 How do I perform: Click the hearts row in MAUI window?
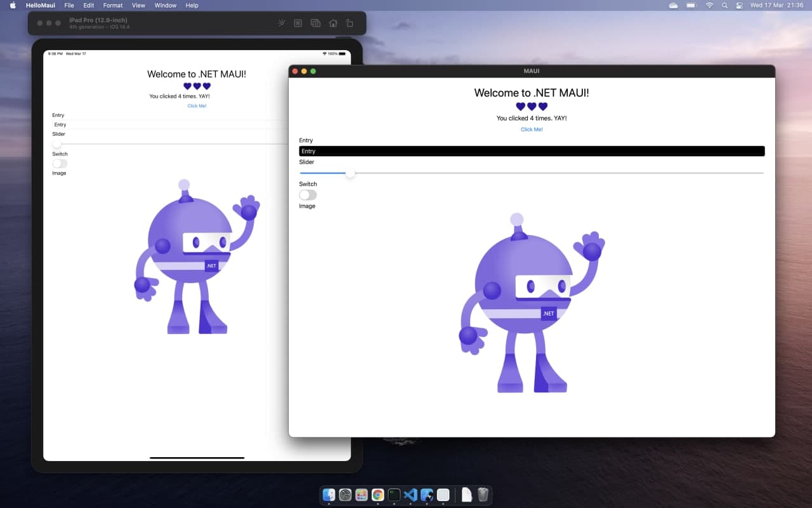532,107
